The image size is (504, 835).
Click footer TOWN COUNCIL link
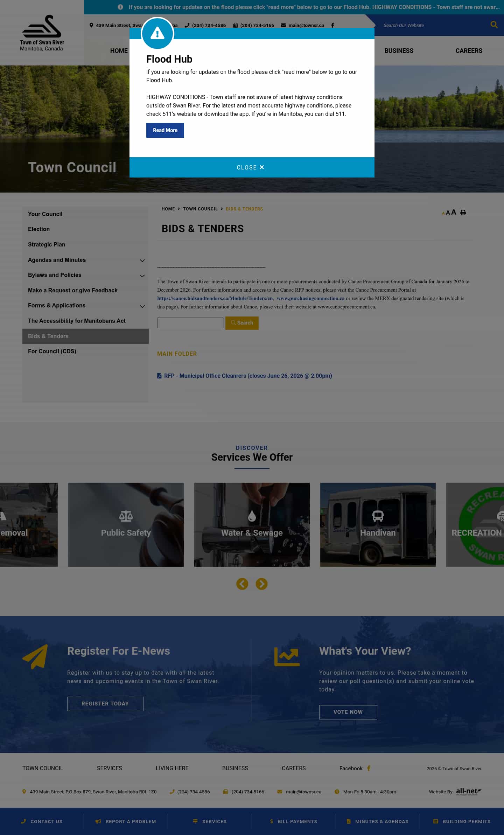tap(43, 768)
